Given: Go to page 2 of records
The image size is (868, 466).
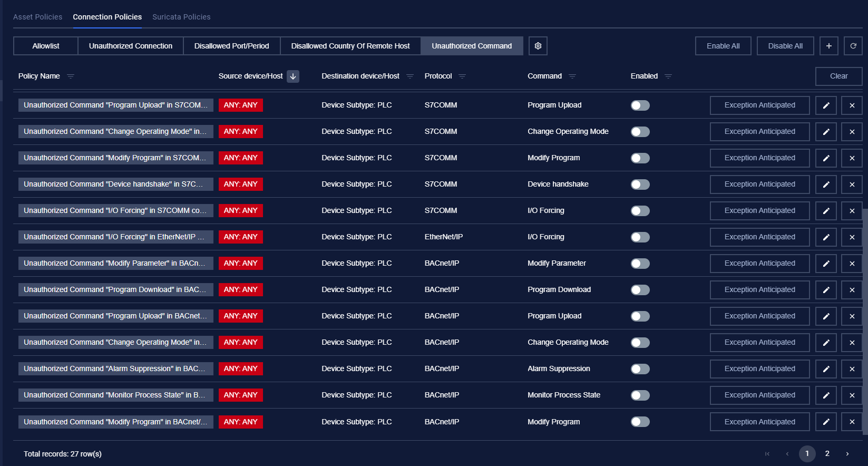Looking at the screenshot, I should (x=827, y=453).
